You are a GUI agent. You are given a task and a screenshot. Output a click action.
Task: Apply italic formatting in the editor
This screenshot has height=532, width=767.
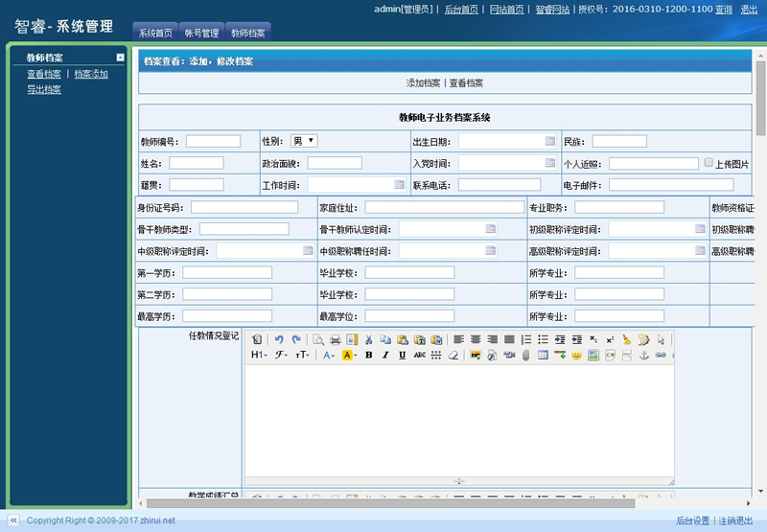(384, 355)
